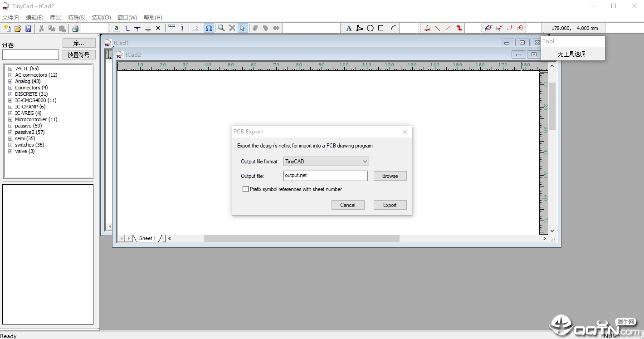Click the New document icon

pos(7,28)
